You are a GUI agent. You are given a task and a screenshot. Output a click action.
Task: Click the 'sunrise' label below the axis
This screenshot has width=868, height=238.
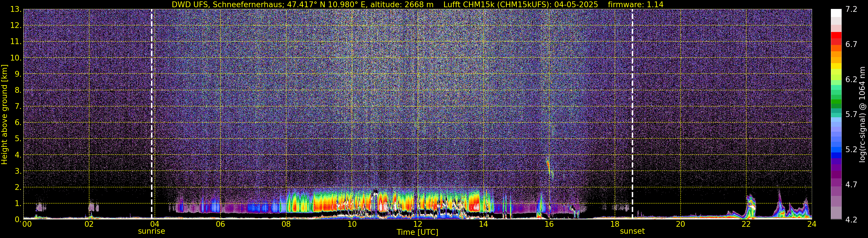[x=152, y=231]
